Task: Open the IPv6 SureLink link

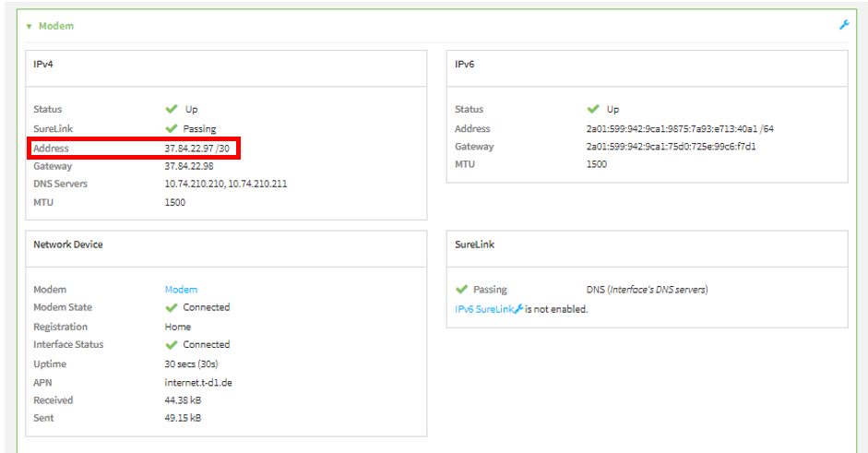Action: coord(483,309)
